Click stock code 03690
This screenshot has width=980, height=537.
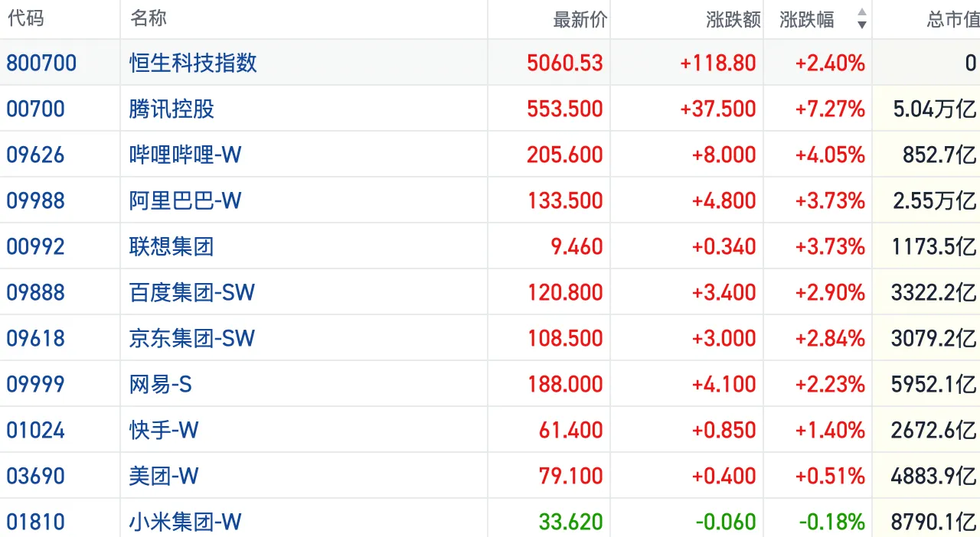(35, 476)
